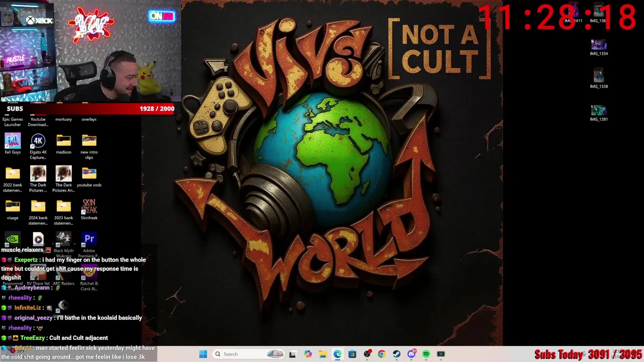
Task: Open Spotify from the taskbar
Action: click(x=426, y=354)
